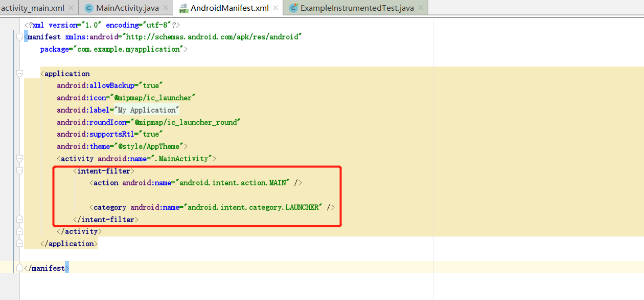The image size is (644, 300).
Task: Close the MainActivity.java tab
Action: click(166, 8)
